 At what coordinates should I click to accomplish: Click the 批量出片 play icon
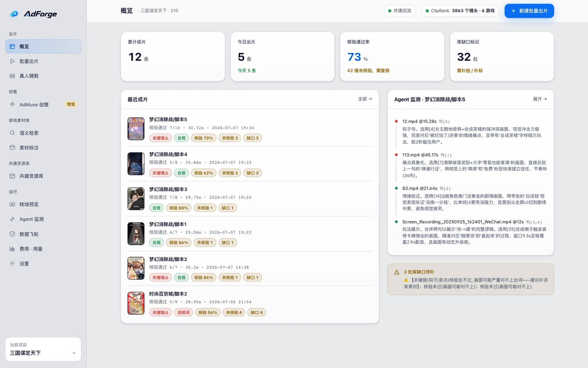tap(12, 61)
